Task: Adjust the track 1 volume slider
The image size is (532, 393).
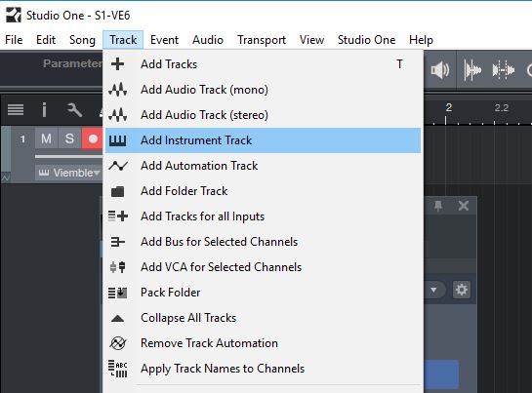Action: coord(69,157)
